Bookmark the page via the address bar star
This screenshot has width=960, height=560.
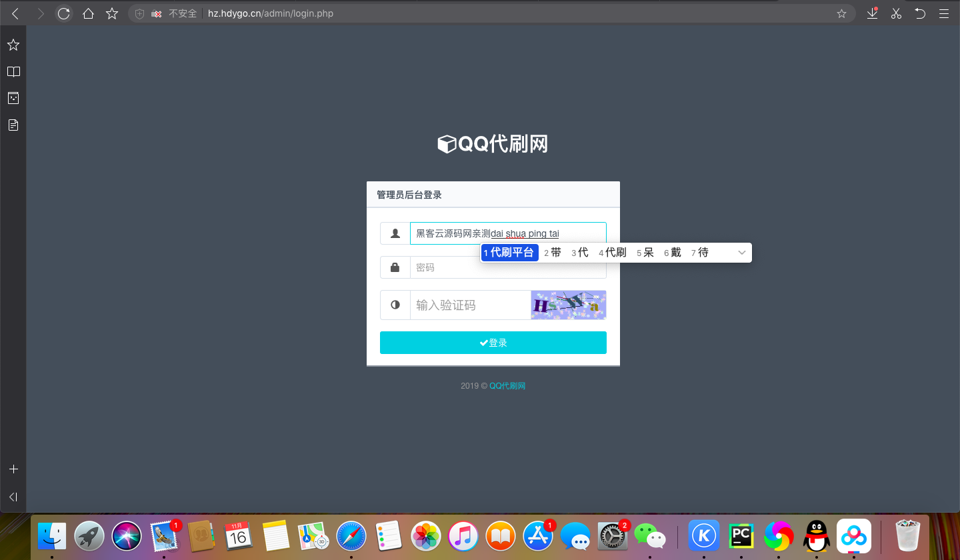841,13
